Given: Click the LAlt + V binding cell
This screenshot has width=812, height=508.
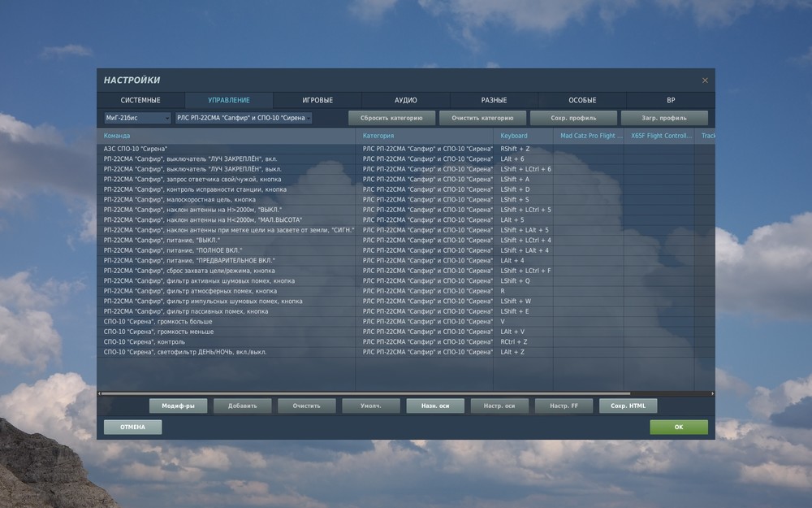Looking at the screenshot, I should coord(523,332).
